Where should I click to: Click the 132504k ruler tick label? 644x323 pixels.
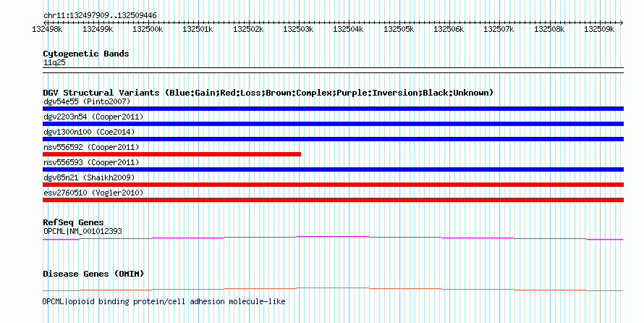(348, 29)
